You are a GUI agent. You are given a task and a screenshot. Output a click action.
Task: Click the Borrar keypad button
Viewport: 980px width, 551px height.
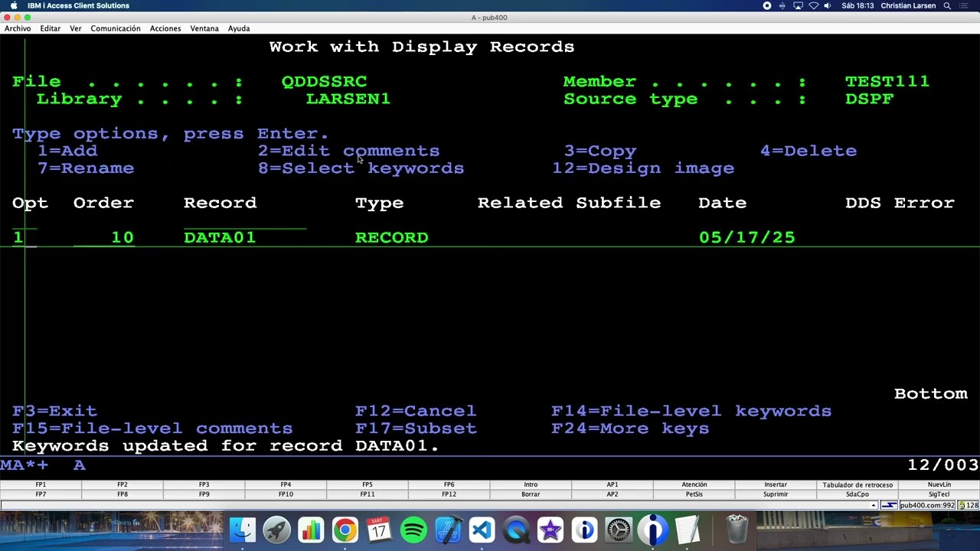[531, 494]
